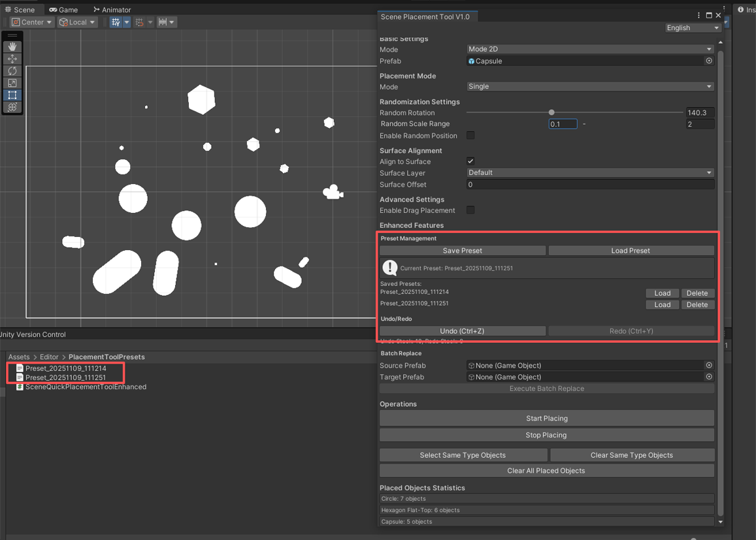Enable Random Position checkbox
This screenshot has width=756, height=540.
point(470,136)
